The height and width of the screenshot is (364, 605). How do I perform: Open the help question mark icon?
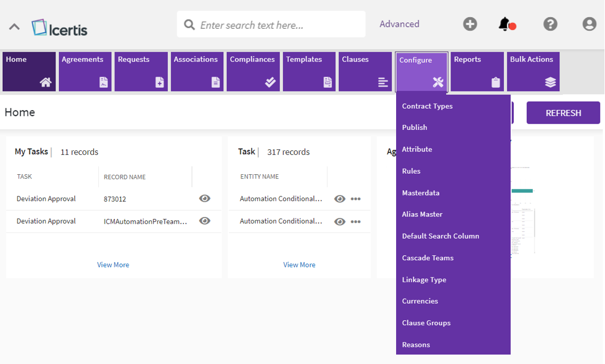(x=550, y=24)
